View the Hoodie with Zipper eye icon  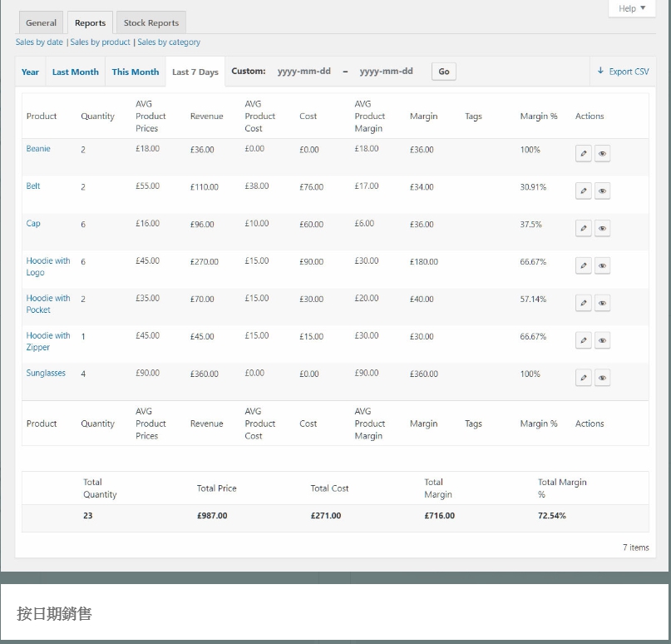click(x=603, y=341)
